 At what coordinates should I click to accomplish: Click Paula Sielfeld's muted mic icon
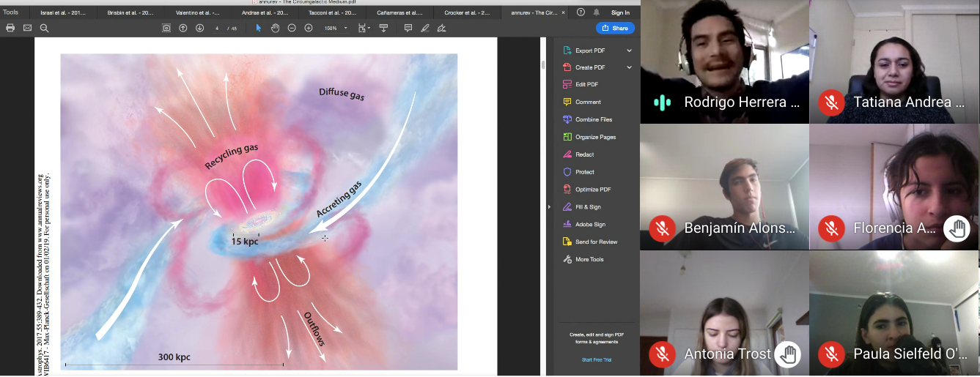point(831,354)
